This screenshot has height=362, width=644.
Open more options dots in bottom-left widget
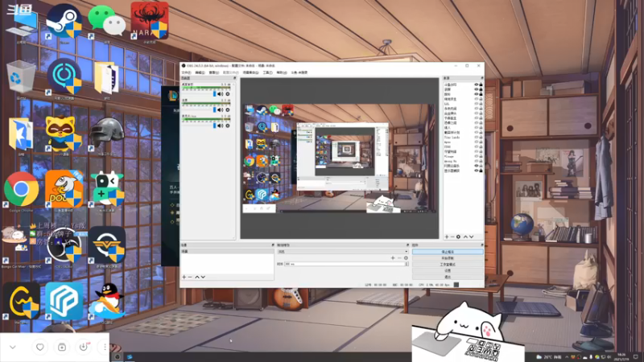pyautogui.click(x=105, y=348)
